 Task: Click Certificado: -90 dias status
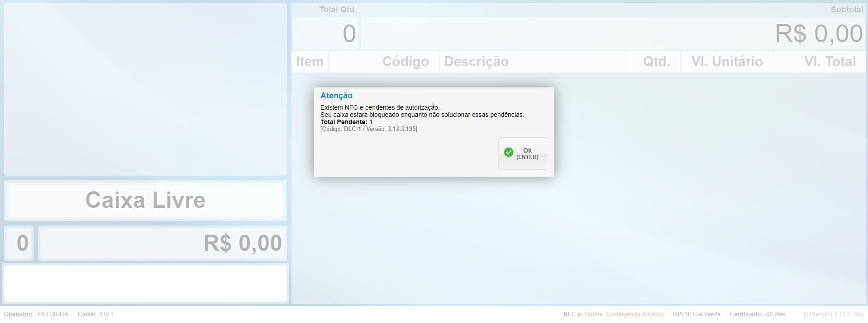pos(758,314)
